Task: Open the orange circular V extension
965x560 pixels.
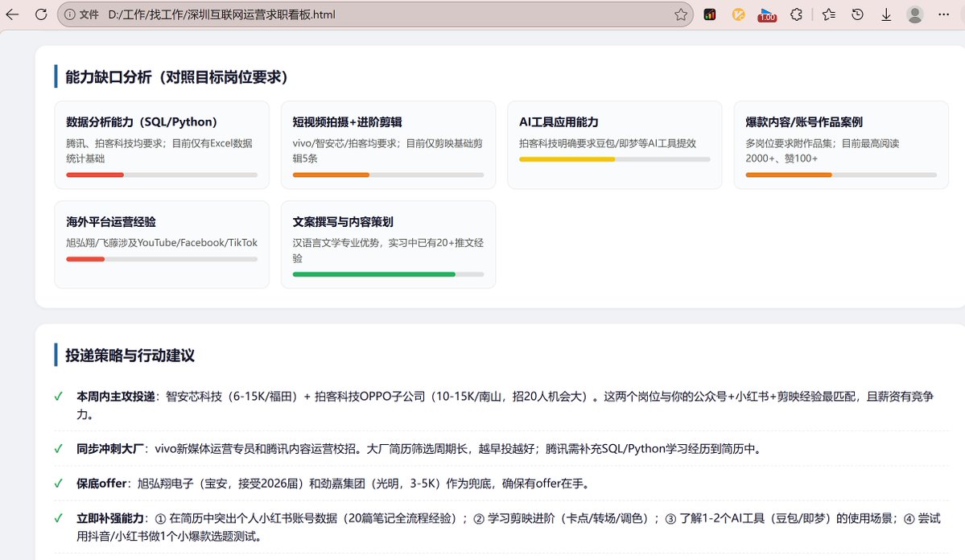Action: tap(739, 14)
